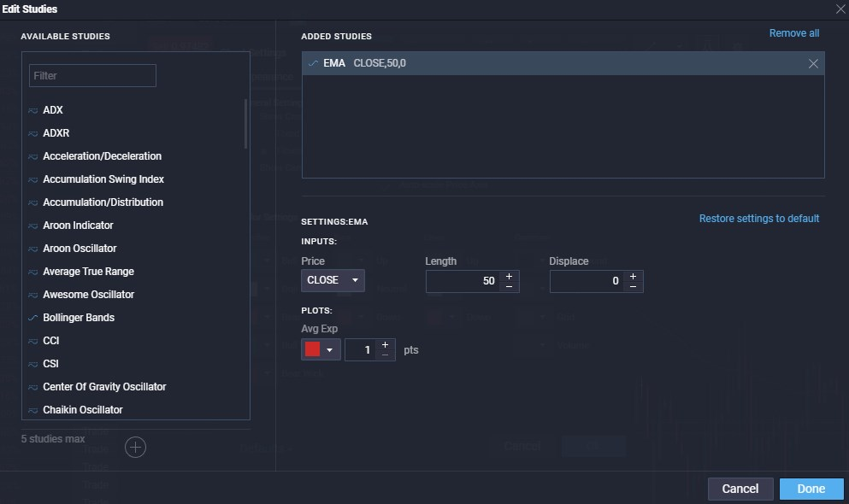Click the Center Of Gravity Oscillator icon

(x=33, y=387)
